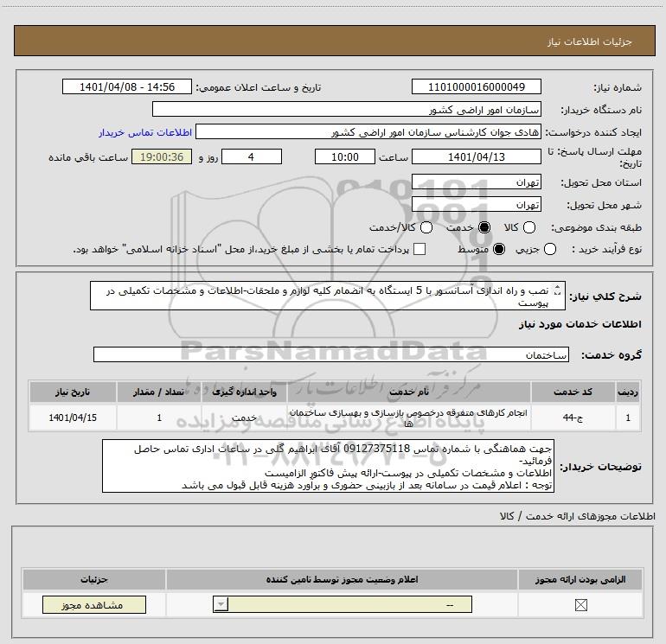Viewport: 666px width, 644px height.
Task: Click the شماره نیاز field 1101000016000049
Action: pos(476,86)
